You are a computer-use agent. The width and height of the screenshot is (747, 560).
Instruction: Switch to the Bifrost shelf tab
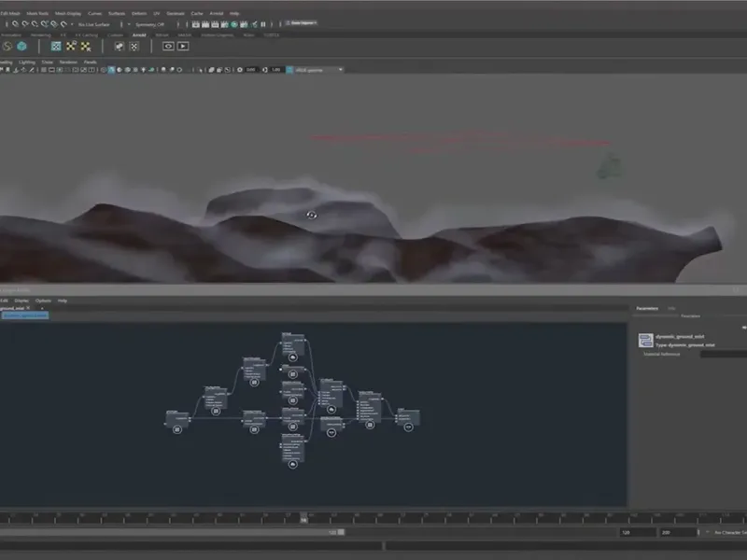coord(162,35)
